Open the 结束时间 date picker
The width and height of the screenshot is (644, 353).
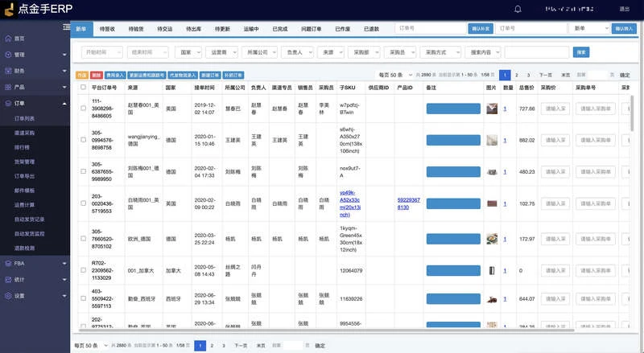148,52
